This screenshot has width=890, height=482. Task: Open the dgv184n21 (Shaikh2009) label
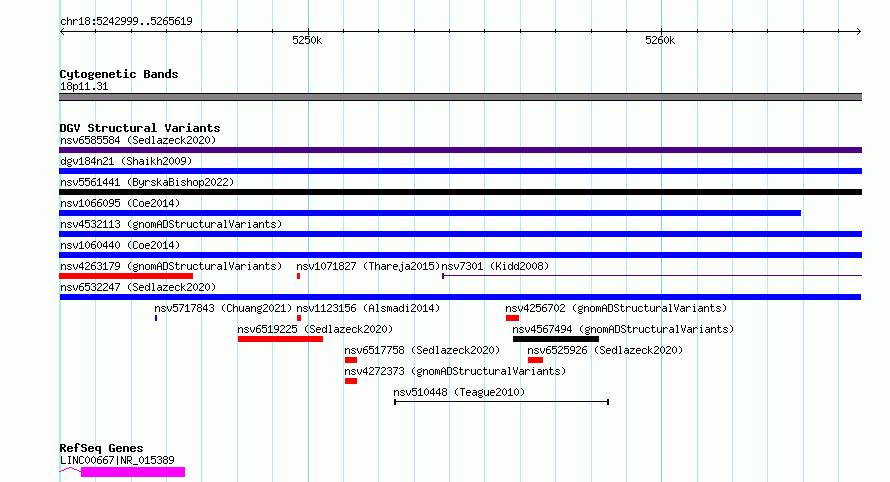(x=126, y=161)
